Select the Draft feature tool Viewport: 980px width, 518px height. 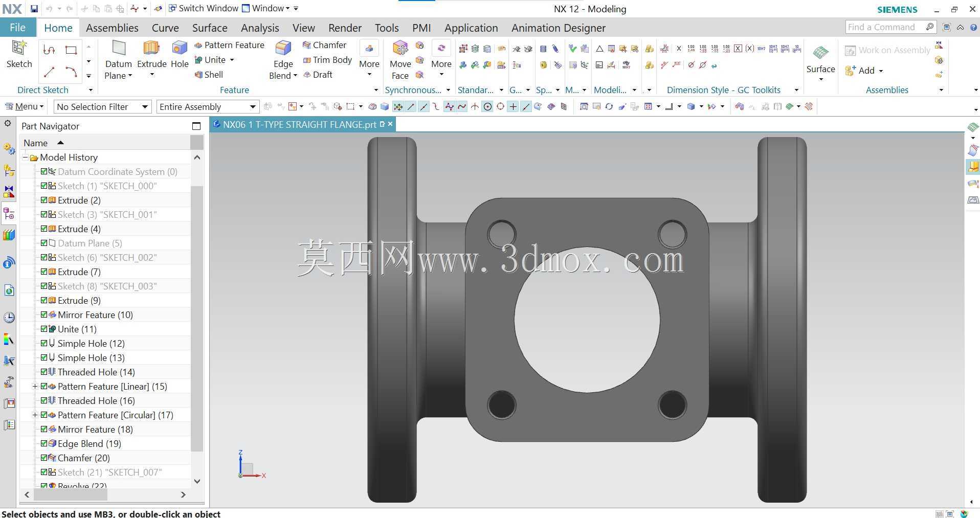(318, 75)
